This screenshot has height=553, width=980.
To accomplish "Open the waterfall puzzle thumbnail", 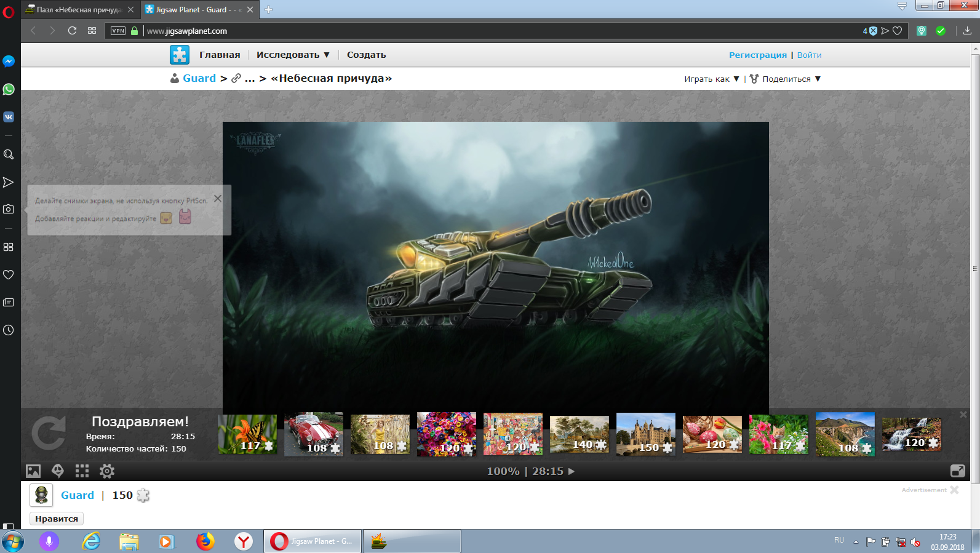I will coord(912,434).
